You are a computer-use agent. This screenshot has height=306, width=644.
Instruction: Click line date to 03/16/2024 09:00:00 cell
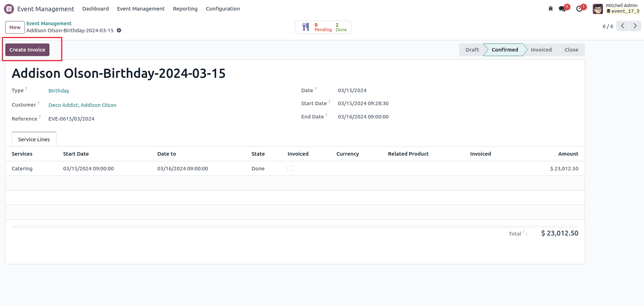[182, 169]
